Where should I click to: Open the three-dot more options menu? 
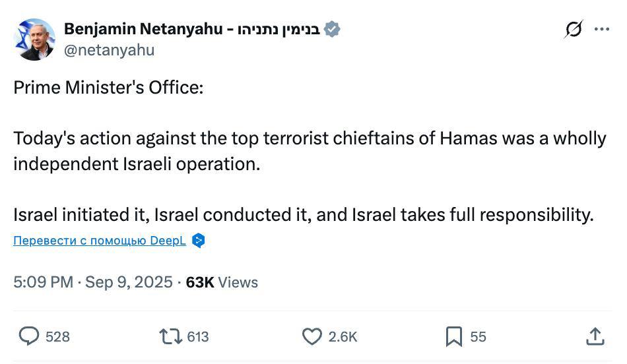coord(602,29)
